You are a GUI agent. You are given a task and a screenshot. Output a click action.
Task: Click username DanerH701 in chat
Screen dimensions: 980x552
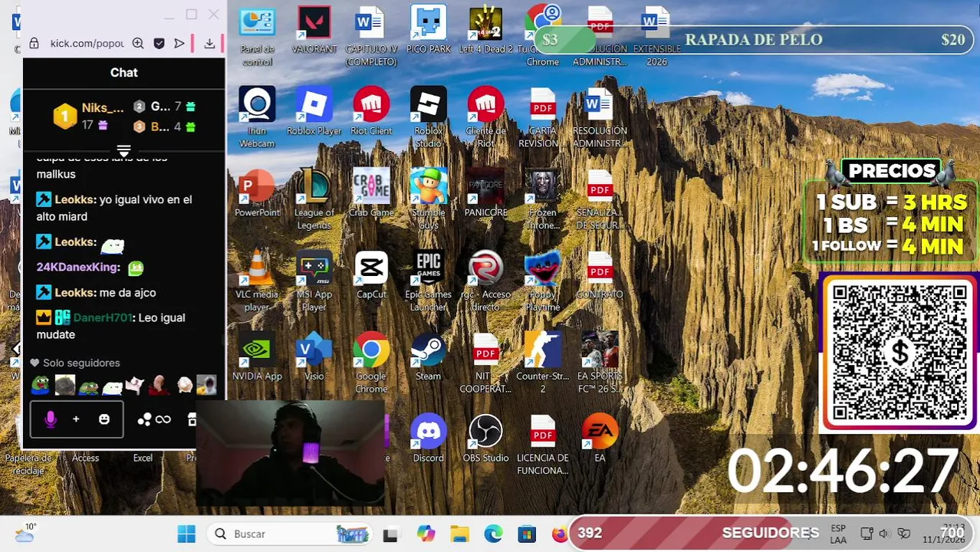(x=103, y=317)
